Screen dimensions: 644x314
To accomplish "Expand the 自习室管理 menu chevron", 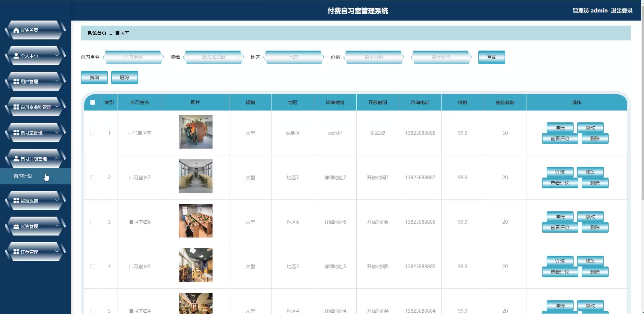I will pyautogui.click(x=57, y=132).
